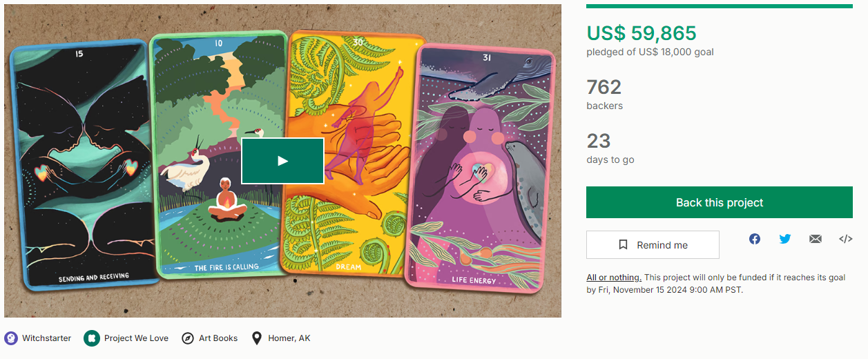868x359 pixels.
Task: Open the Project We Love link
Action: coord(136,338)
